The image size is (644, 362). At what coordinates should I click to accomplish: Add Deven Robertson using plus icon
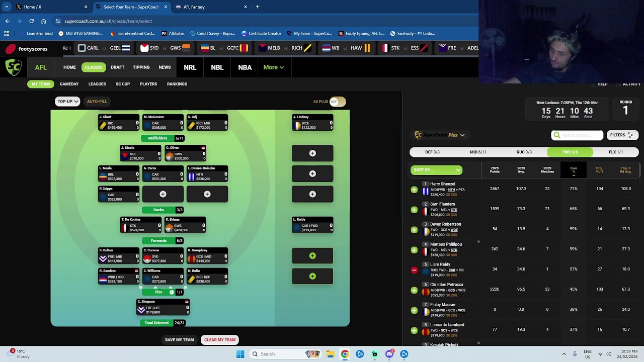[x=414, y=230]
